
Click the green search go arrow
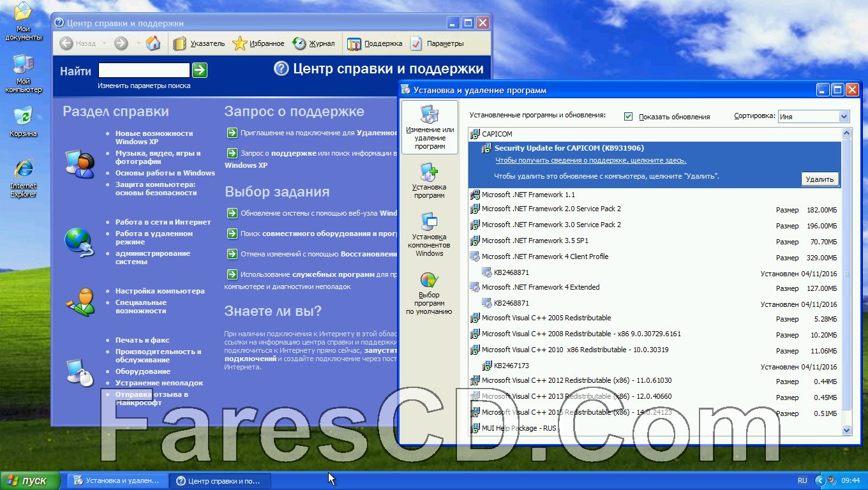point(200,70)
